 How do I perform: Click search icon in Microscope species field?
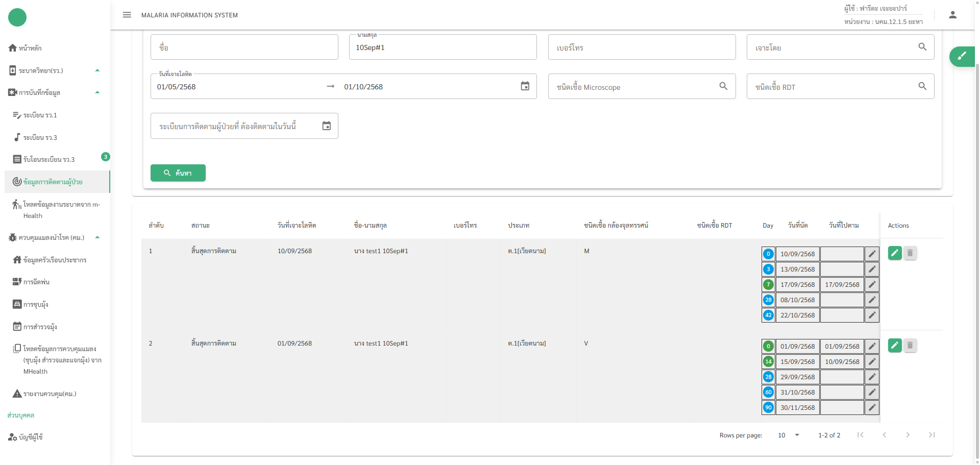pos(723,86)
